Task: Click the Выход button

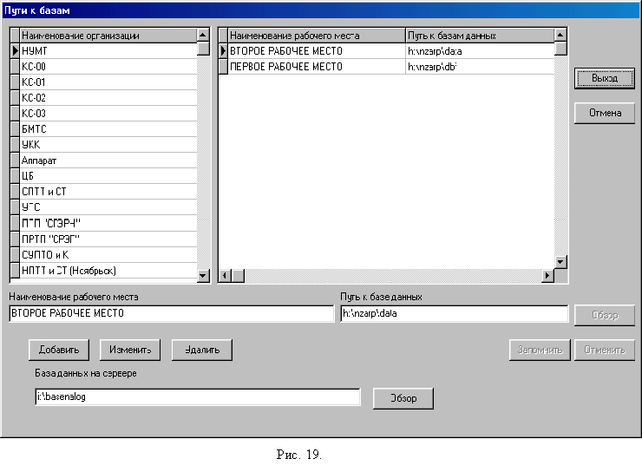Action: point(604,78)
